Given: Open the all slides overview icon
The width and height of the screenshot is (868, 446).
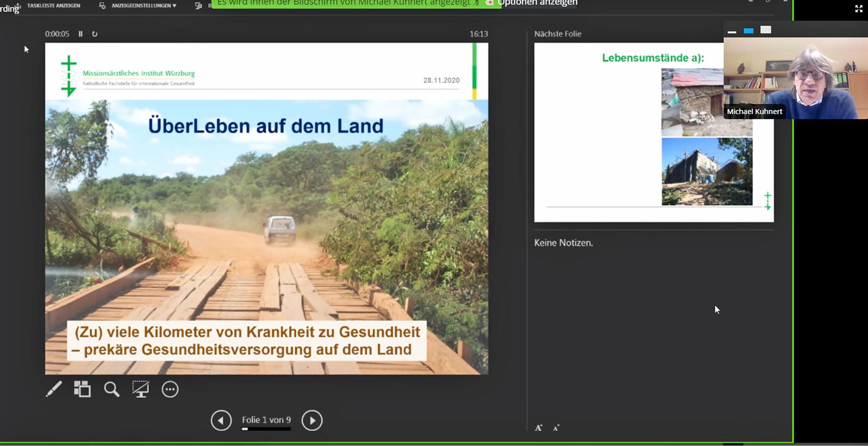Looking at the screenshot, I should pyautogui.click(x=82, y=389).
